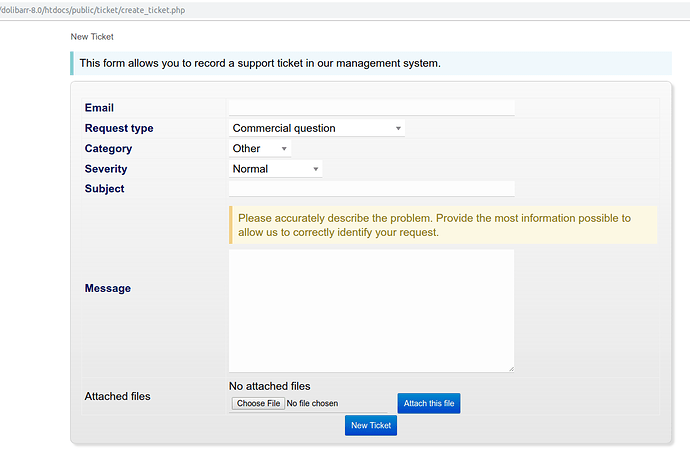The width and height of the screenshot is (690, 468).
Task: Click the Email input field
Action: click(371, 108)
